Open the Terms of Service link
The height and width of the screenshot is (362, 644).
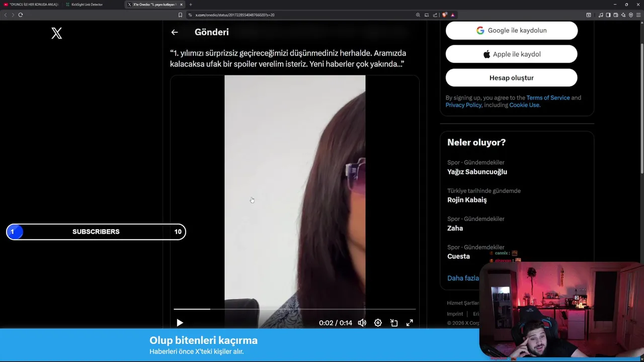click(548, 98)
